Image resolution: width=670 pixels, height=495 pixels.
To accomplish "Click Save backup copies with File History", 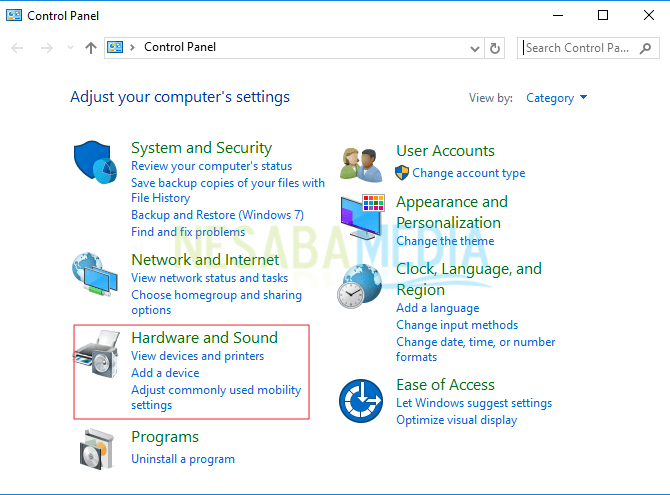I will click(x=228, y=190).
